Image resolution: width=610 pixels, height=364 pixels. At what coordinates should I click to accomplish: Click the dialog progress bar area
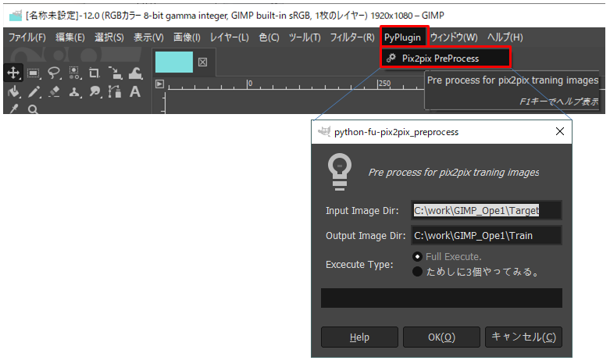point(441,298)
